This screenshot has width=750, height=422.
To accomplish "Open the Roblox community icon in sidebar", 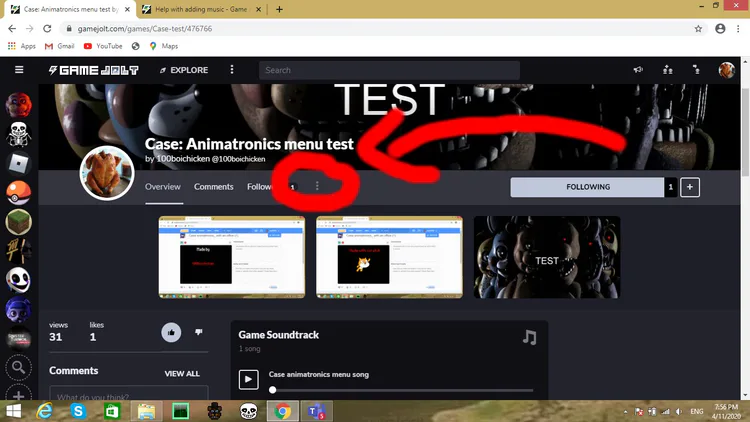I will 19,164.
